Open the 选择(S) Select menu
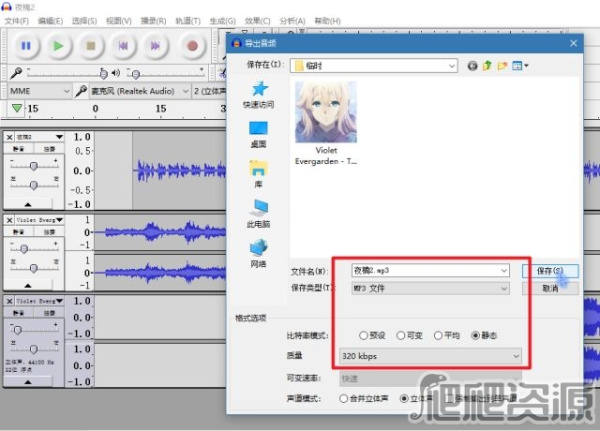 pos(84,21)
